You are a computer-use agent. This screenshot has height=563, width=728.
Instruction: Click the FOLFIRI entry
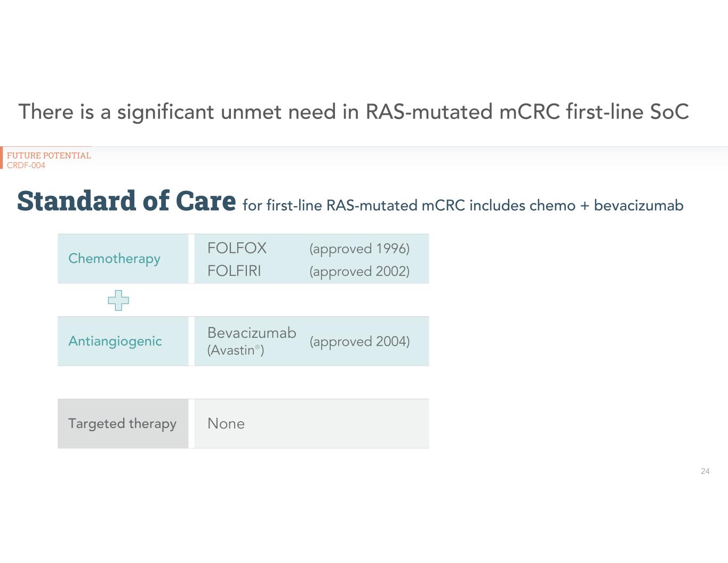(x=234, y=271)
